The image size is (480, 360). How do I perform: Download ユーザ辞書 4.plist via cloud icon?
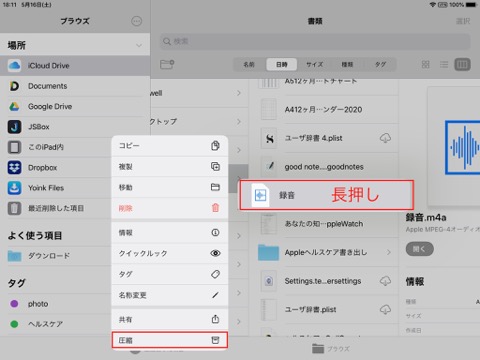tap(385, 138)
